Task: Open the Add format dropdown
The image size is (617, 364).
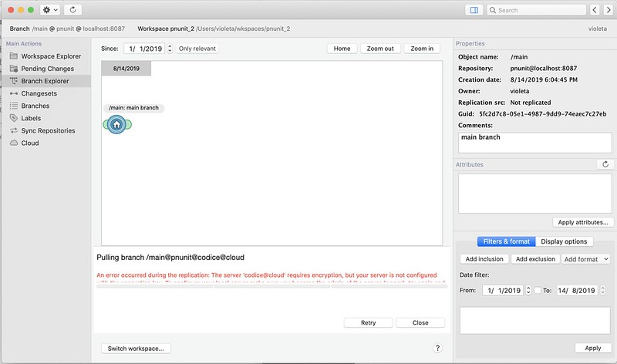Action: (586, 259)
